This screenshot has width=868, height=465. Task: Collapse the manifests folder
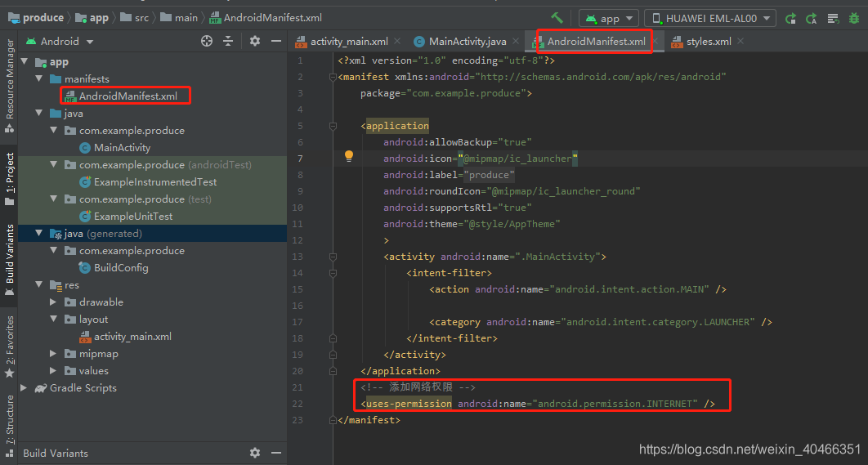coord(38,78)
